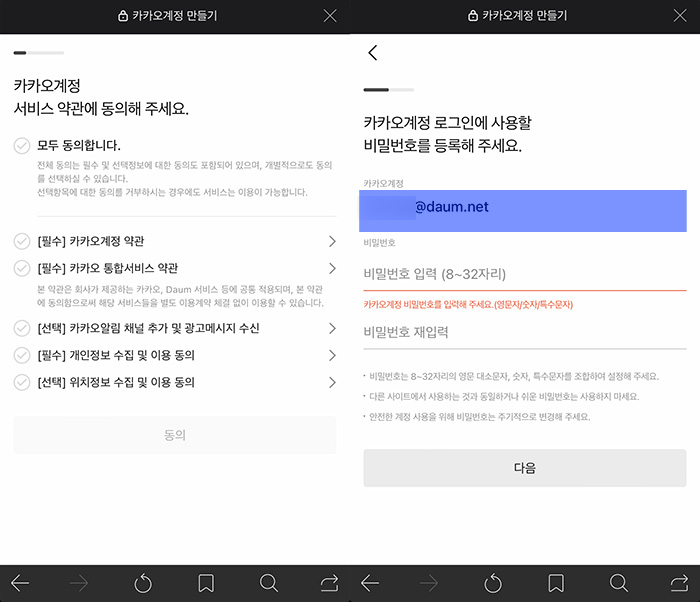Check [필수] 개인정보 수집 및 이용 동의 checkbox
Image resolution: width=700 pixels, height=602 pixels.
[22, 355]
